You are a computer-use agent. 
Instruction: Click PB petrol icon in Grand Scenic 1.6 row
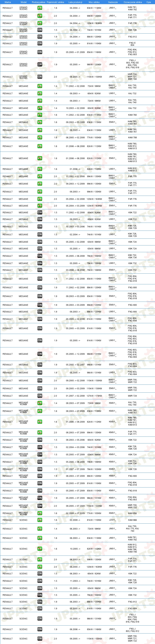click(x=40, y=8)
